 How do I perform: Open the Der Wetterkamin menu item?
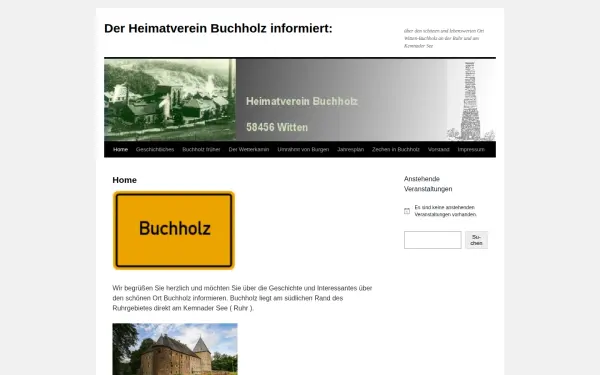(x=249, y=150)
